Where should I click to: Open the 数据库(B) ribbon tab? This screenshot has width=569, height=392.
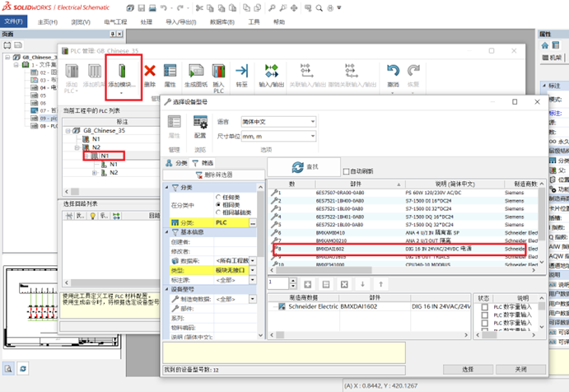point(222,22)
